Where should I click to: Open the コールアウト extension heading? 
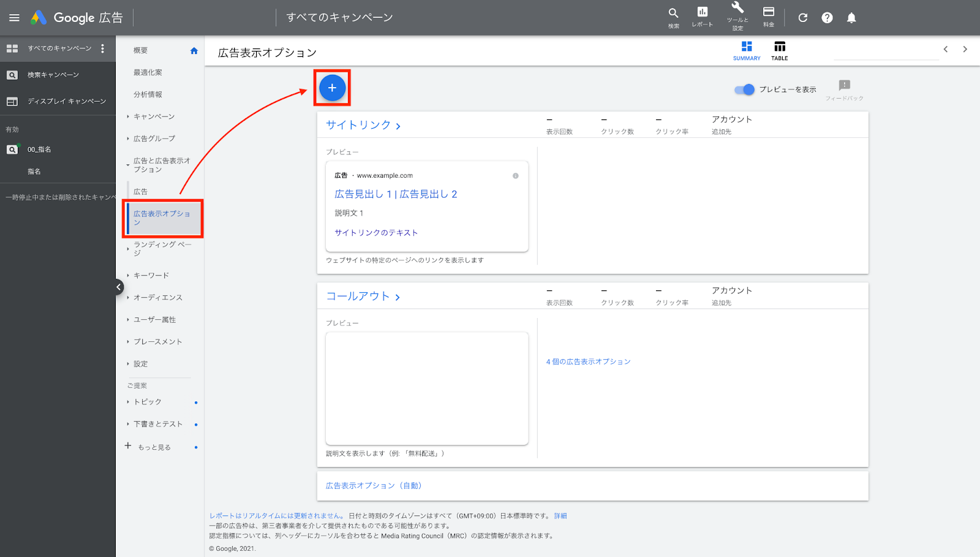coord(363,296)
